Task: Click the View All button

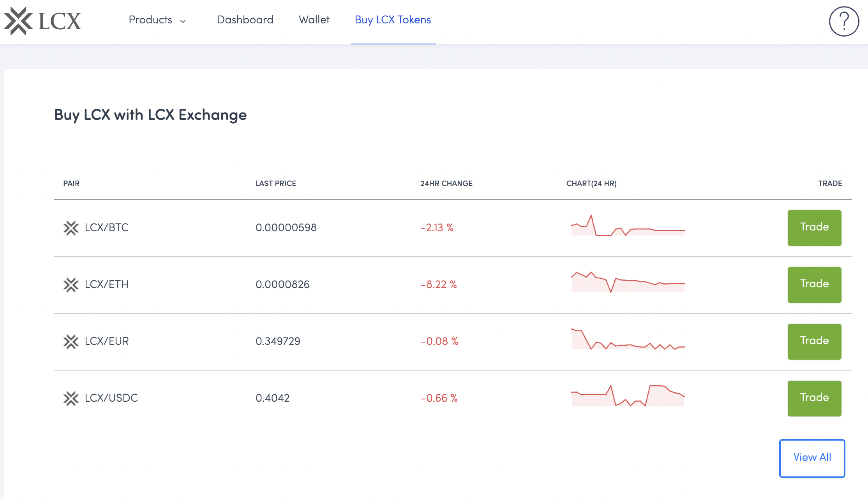Action: pos(812,458)
